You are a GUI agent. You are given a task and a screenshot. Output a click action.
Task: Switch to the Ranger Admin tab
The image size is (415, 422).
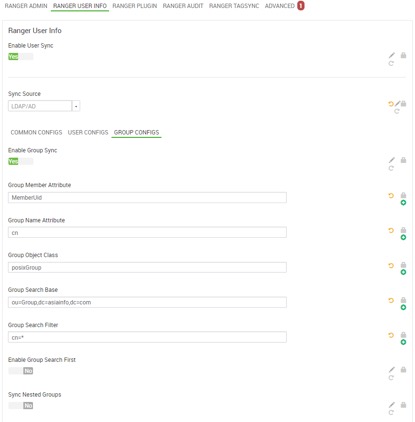[x=26, y=6]
